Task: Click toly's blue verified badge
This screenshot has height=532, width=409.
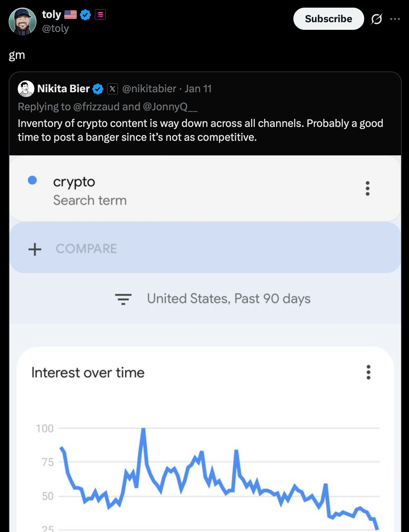Action: pyautogui.click(x=85, y=15)
